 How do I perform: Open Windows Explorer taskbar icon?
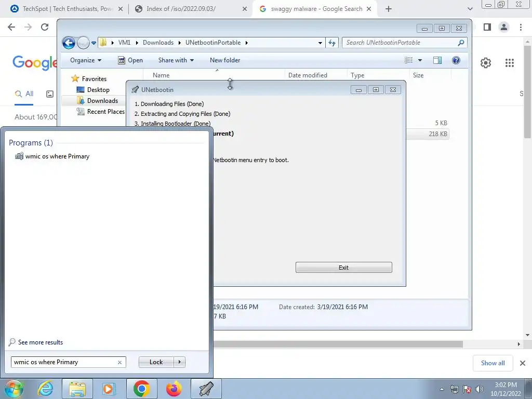tap(77, 389)
